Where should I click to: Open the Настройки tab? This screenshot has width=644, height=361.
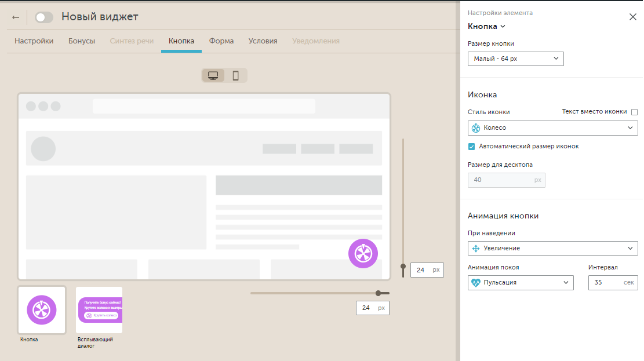tap(34, 41)
